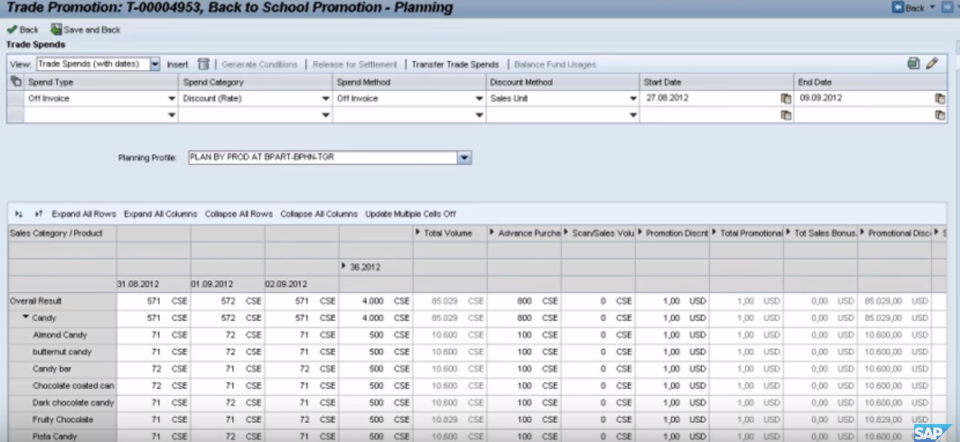Screen dimensions: 960x442
Task: Expand the Total Volume column
Action: 418,233
